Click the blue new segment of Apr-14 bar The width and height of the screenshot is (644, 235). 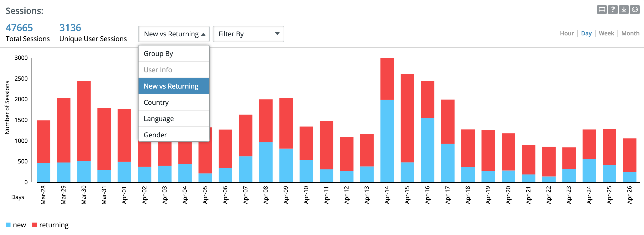pyautogui.click(x=387, y=141)
